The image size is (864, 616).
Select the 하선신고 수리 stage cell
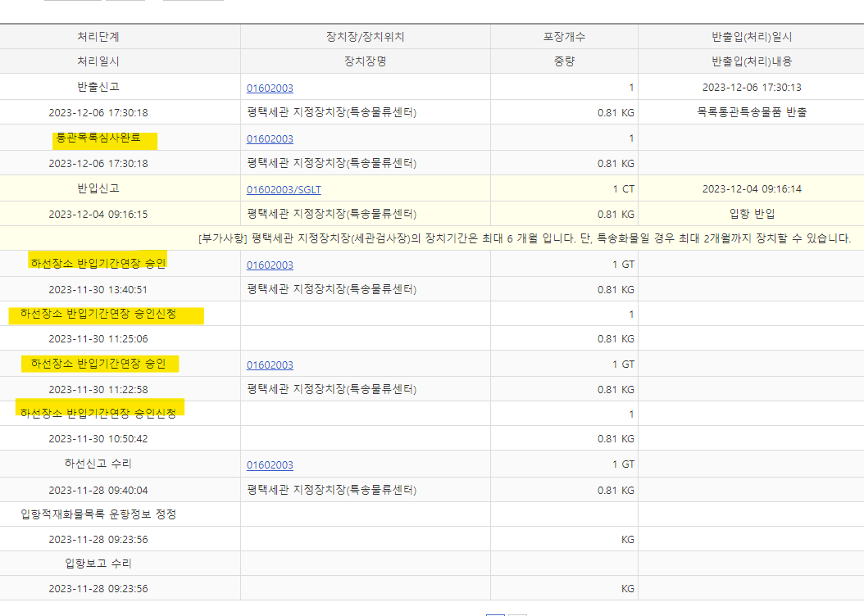(x=98, y=464)
